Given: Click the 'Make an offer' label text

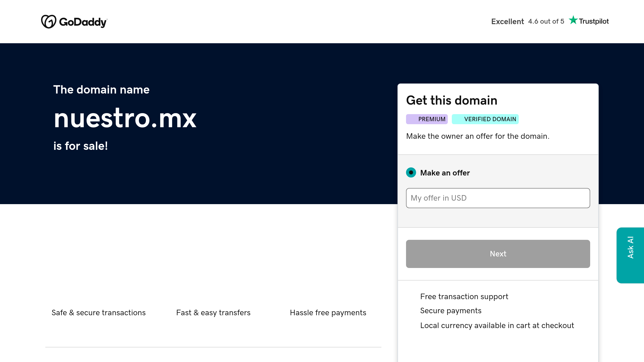Looking at the screenshot, I should pyautogui.click(x=445, y=173).
